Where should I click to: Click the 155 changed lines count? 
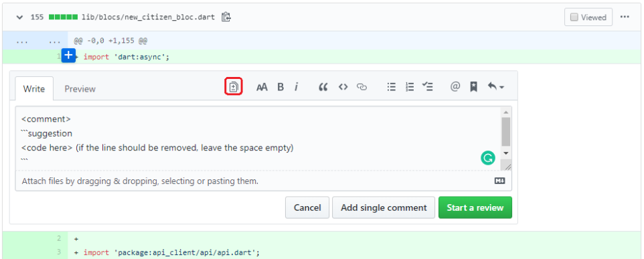(x=37, y=17)
